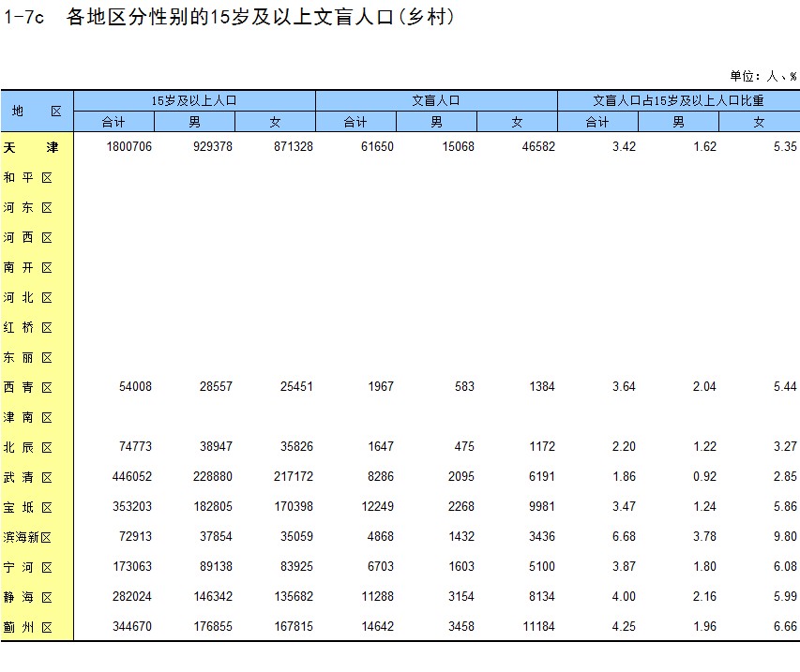Screen dimensions: 800x672
Task: Click the cell with value 344670
Action: [x=132, y=627]
